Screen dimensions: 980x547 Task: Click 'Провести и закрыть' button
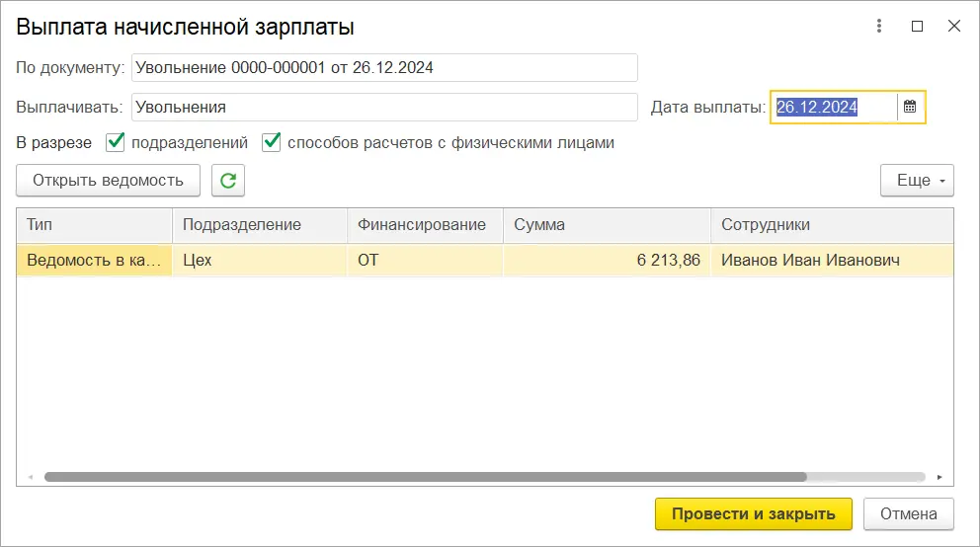pyautogui.click(x=753, y=513)
